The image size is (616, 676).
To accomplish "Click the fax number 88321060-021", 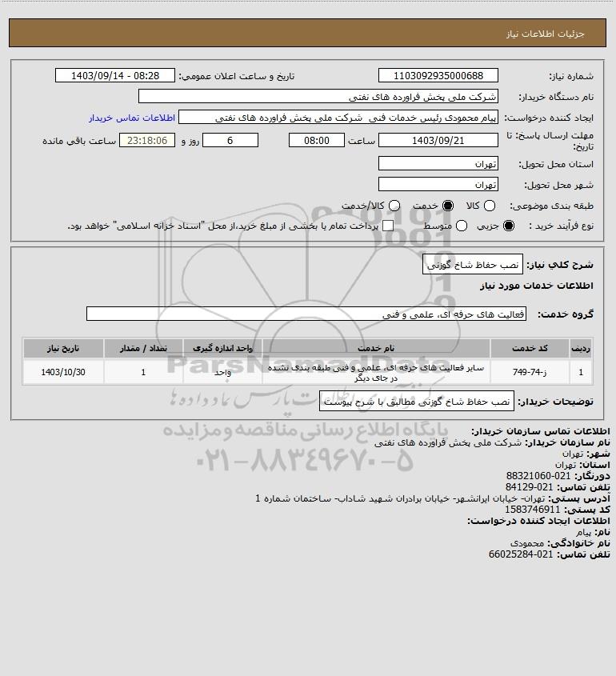I will 538,476.
